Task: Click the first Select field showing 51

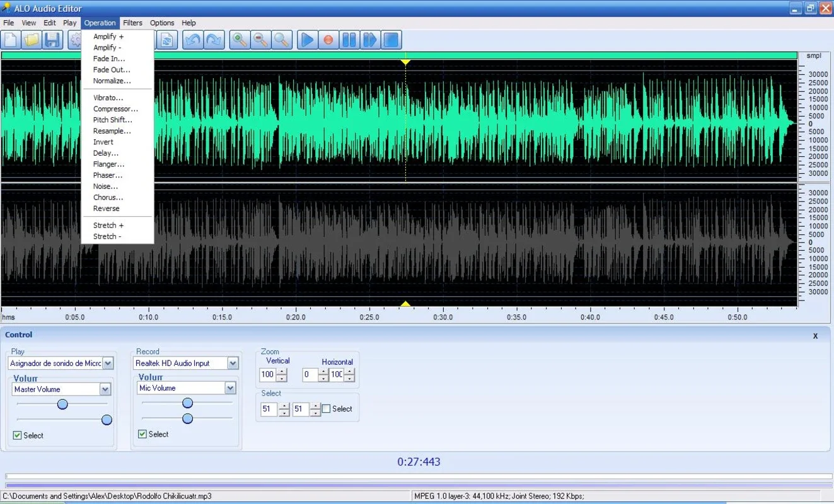Action: pyautogui.click(x=269, y=409)
